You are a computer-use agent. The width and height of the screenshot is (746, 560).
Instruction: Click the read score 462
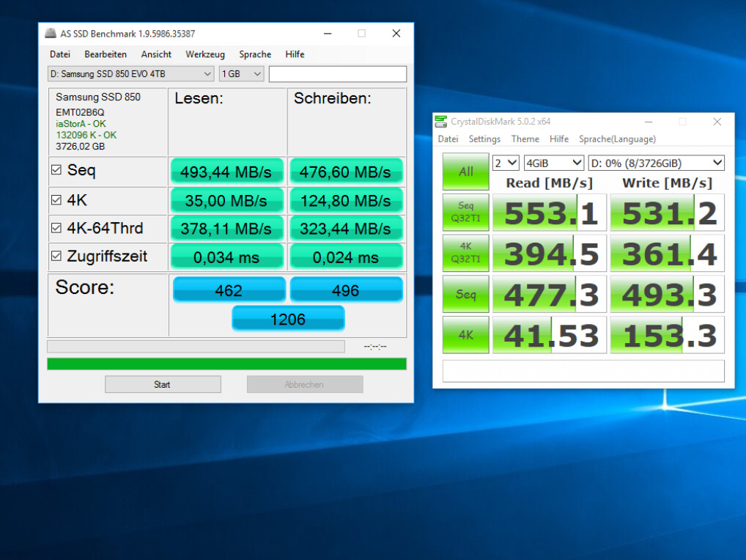point(229,290)
